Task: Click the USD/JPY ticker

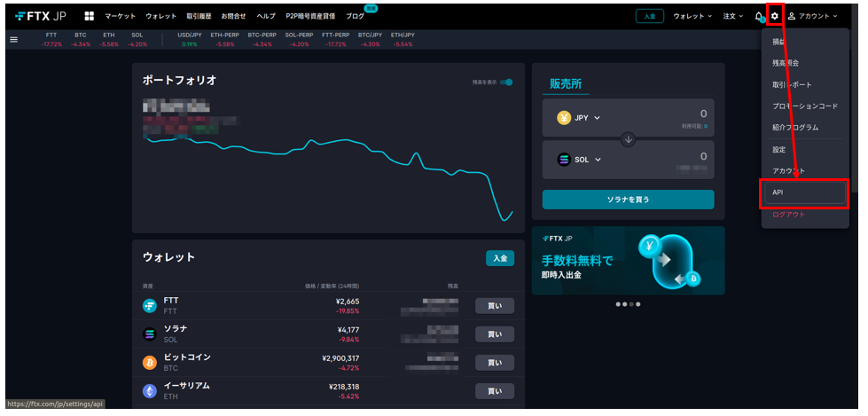Action: click(190, 39)
